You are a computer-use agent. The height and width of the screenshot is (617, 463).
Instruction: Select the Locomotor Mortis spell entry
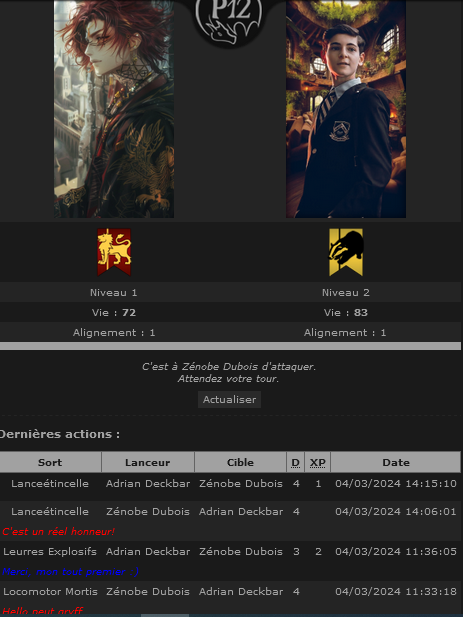click(x=50, y=591)
